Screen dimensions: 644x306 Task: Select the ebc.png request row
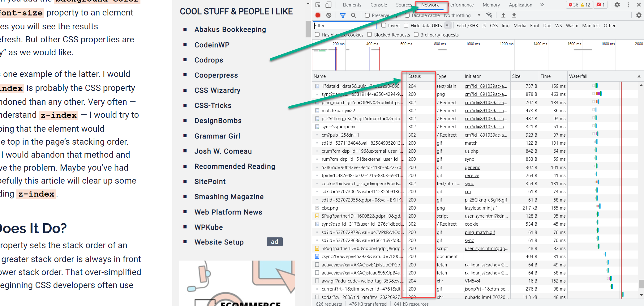tap(475, 208)
